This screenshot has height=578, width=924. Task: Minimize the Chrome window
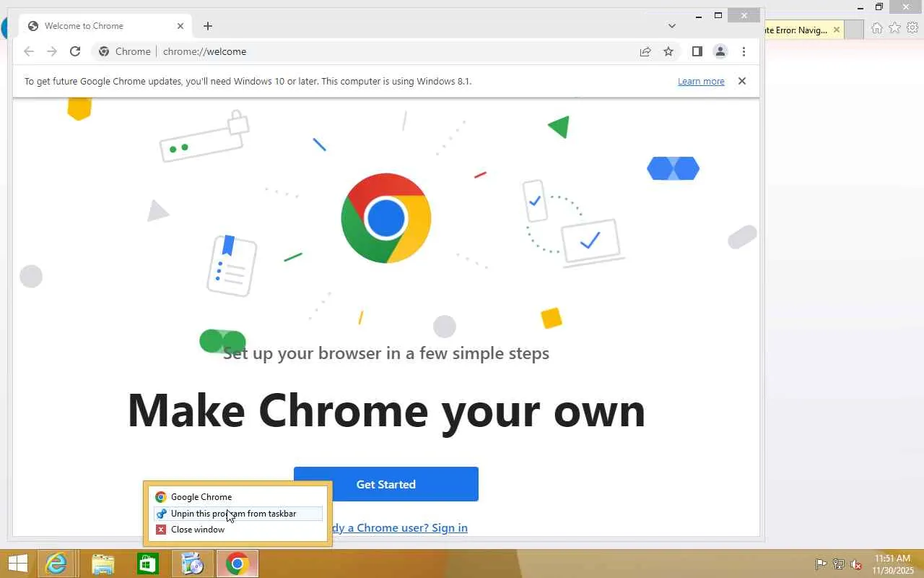pyautogui.click(x=699, y=15)
